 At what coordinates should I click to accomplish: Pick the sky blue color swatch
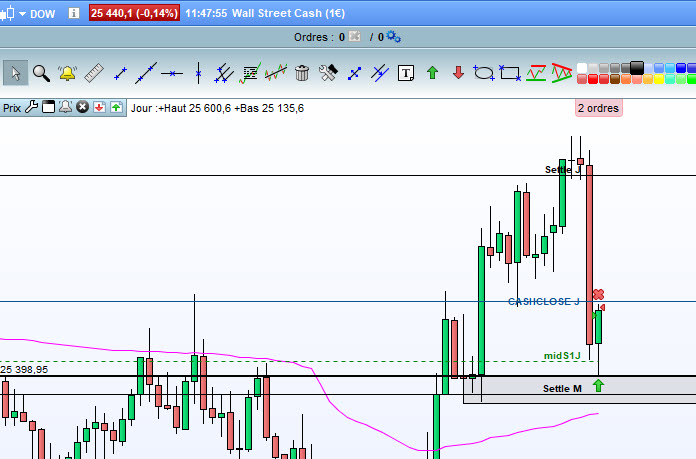(x=670, y=68)
